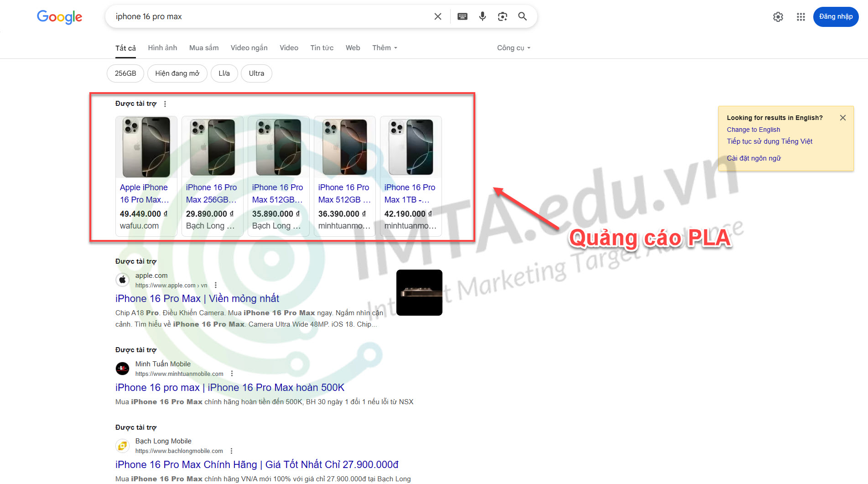Switch to the Web tab
868x484 pixels.
click(353, 48)
